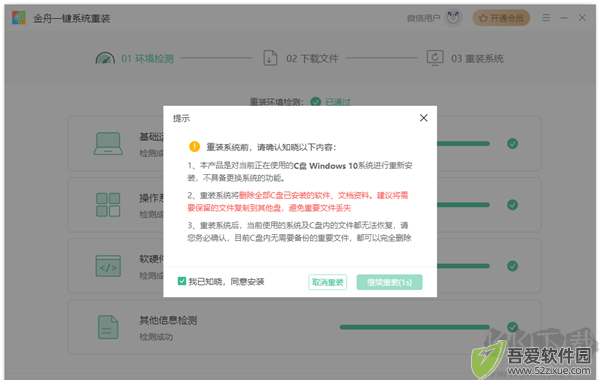Click the 01 环境检测 step label
Screen dimensions: 600x380
[147, 59]
